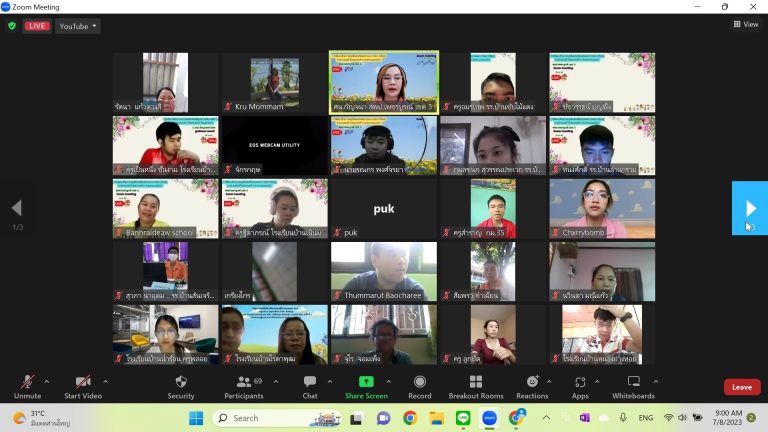Image resolution: width=768 pixels, height=432 pixels.
Task: Open the Reactions menu
Action: 532,385
